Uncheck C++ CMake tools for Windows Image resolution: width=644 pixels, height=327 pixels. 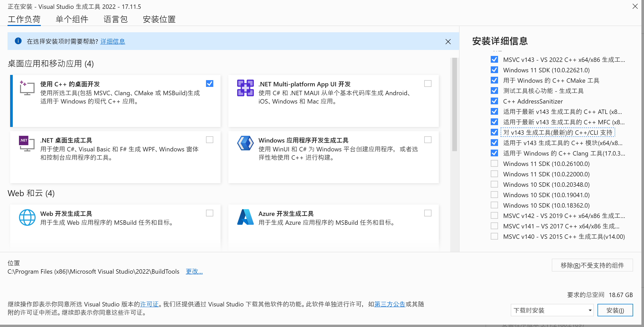pyautogui.click(x=494, y=80)
